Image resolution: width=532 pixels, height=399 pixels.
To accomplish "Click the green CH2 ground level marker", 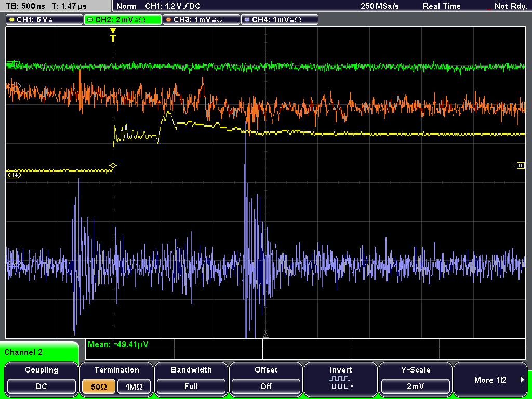I will pos(14,64).
